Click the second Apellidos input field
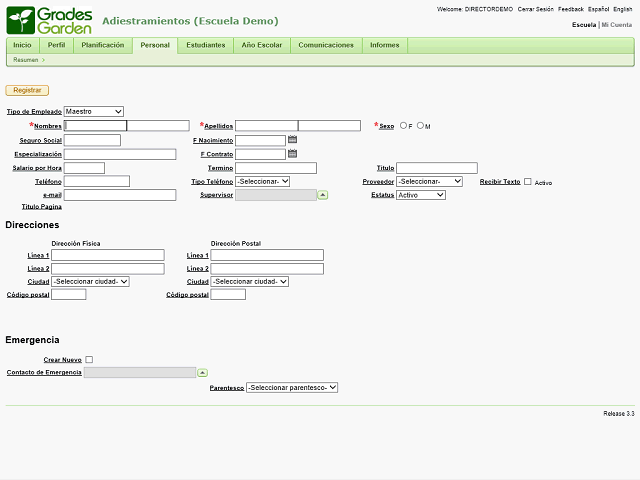The height and width of the screenshot is (480, 640). click(330, 126)
